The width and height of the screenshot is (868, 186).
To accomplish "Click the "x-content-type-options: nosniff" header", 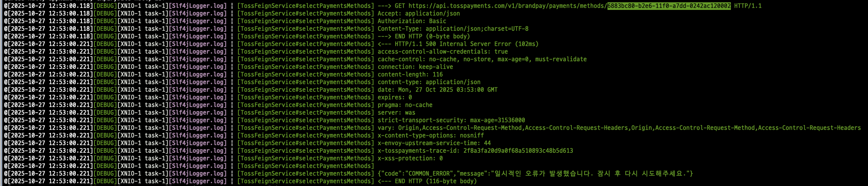I will coord(430,135).
